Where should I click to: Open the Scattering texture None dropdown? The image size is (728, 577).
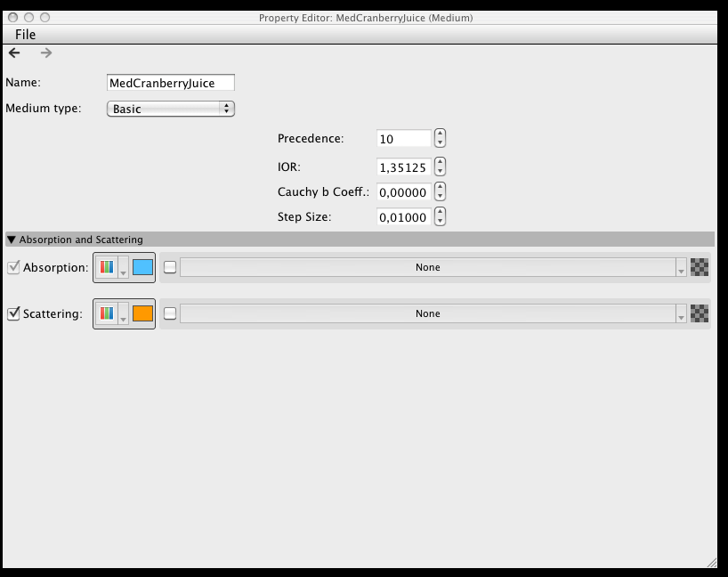point(433,313)
